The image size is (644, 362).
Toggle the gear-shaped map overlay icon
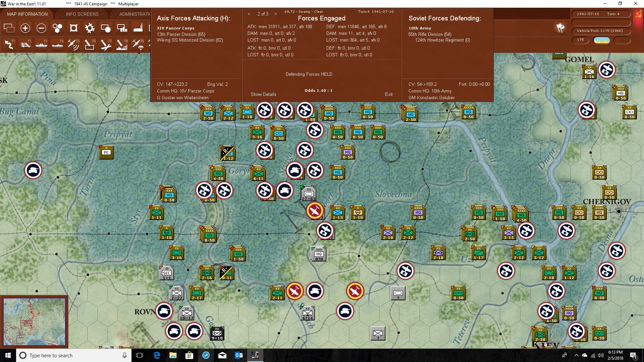(90, 28)
